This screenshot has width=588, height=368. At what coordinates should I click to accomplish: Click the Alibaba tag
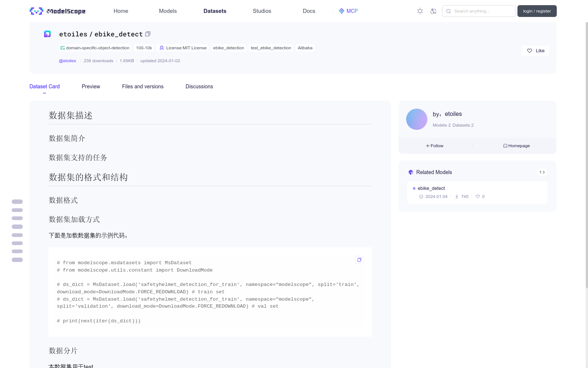[305, 48]
